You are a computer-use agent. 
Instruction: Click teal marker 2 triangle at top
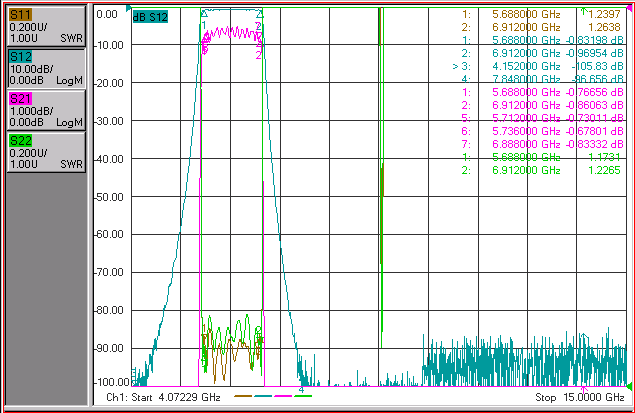(x=260, y=15)
